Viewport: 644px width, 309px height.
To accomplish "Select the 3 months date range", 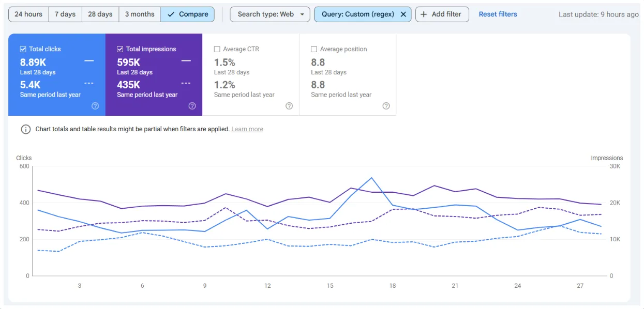I will tap(139, 14).
